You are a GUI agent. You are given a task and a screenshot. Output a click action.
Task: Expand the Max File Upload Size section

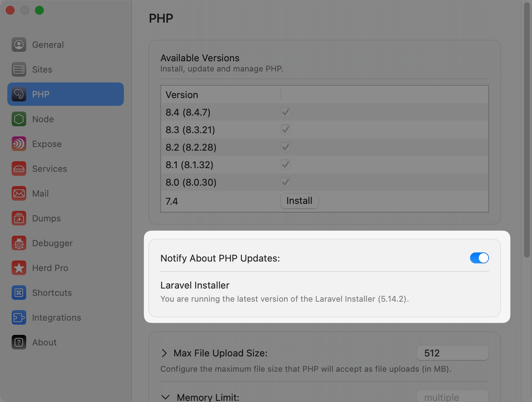164,353
